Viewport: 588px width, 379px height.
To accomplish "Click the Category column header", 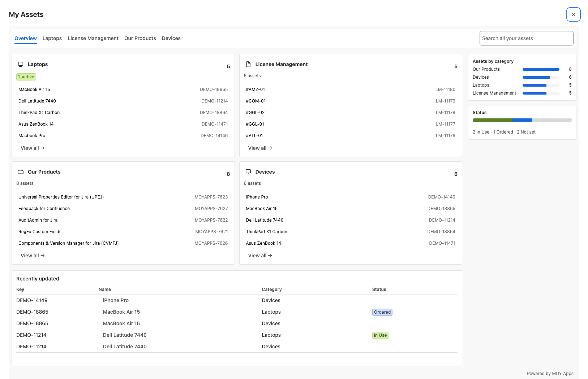I will (272, 289).
